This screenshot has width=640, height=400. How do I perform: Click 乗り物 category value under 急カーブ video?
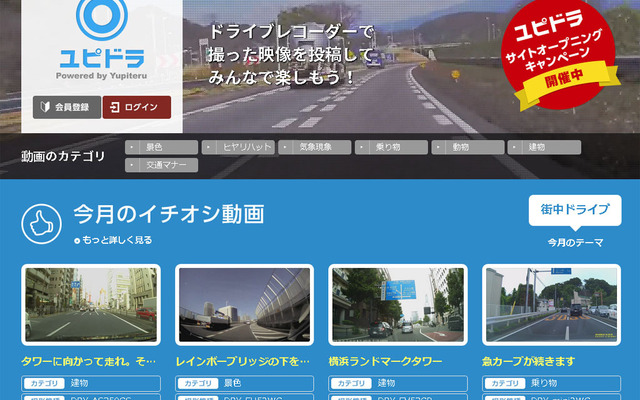(x=544, y=383)
